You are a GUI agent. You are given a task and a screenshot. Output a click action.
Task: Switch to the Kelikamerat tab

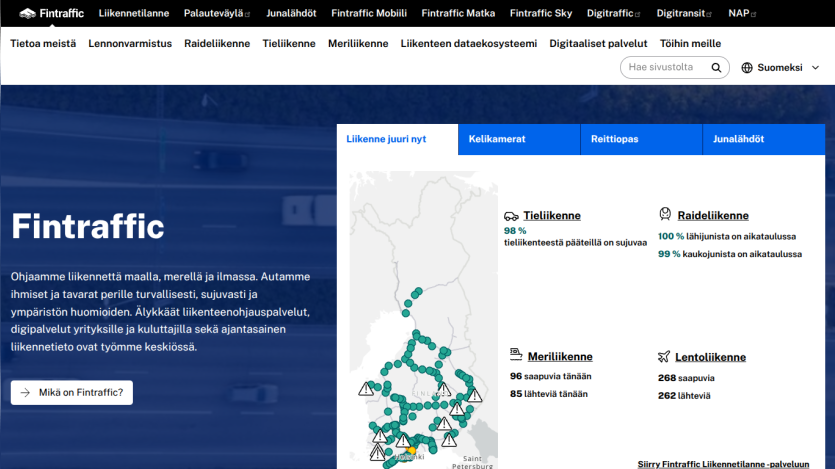click(519, 139)
